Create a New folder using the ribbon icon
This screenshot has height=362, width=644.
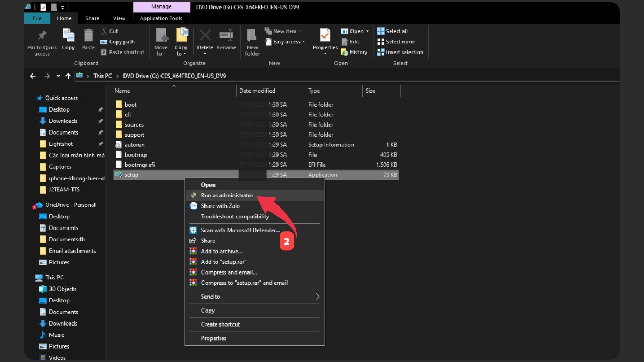[252, 40]
